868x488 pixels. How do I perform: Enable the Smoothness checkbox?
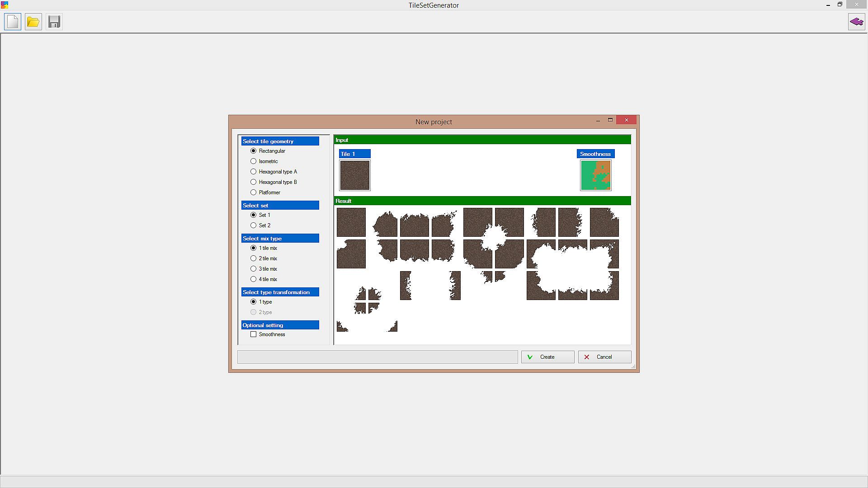pos(254,334)
